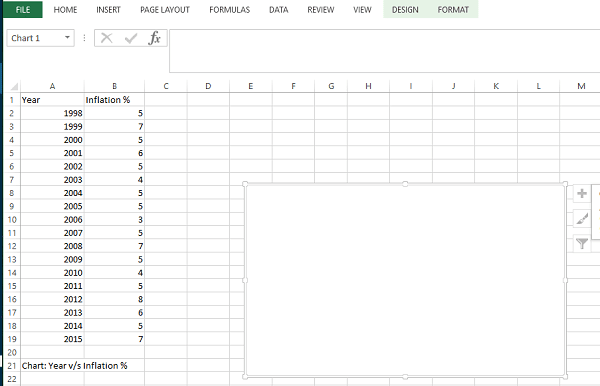
Task: Open the FORMULAS tab
Action: point(230,10)
